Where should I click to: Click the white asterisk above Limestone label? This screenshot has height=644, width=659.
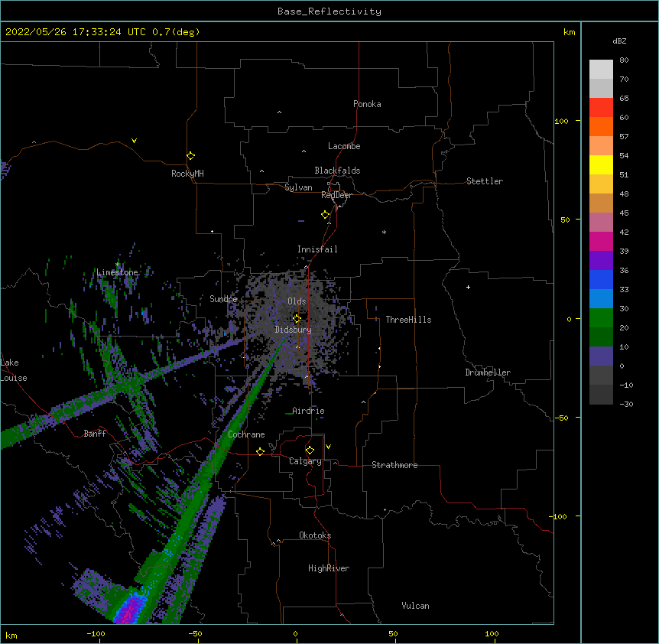pos(118,265)
